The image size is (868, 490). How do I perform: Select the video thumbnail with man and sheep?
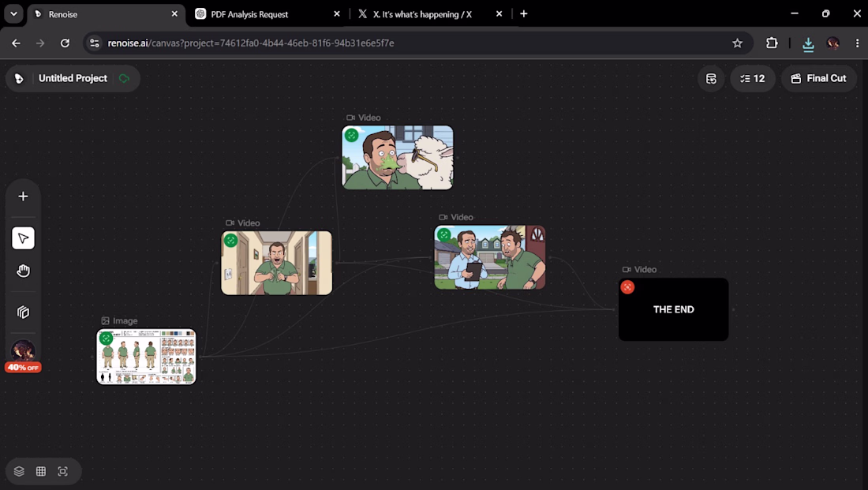(398, 158)
